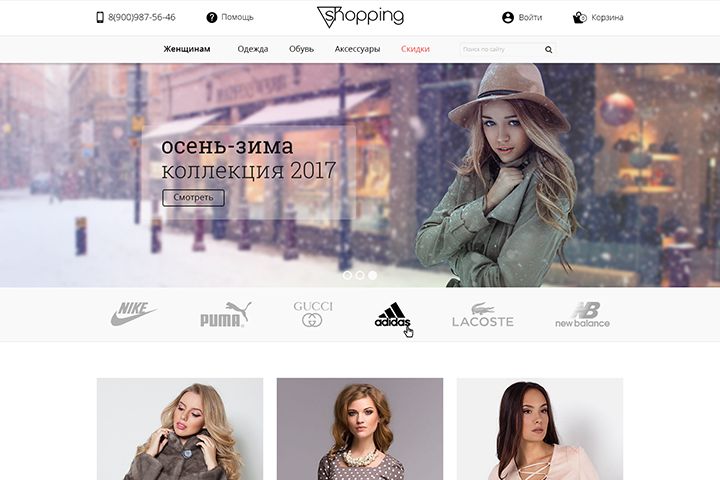Click the Смотреть banner button
720x480 pixels.
click(x=193, y=198)
